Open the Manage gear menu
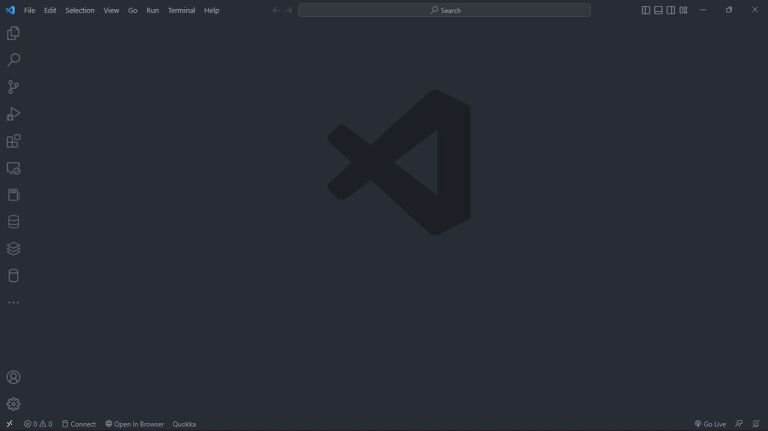This screenshot has height=431, width=768. point(13,404)
